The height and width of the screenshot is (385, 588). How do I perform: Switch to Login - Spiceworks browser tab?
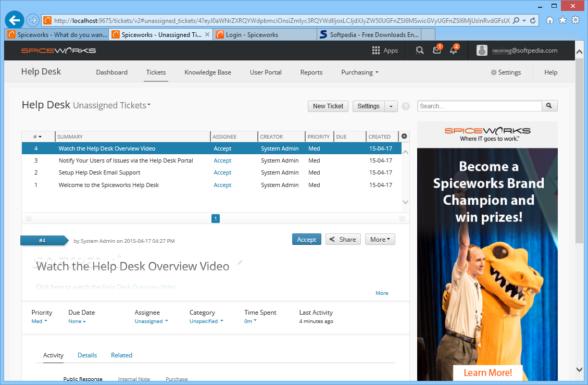pyautogui.click(x=265, y=34)
